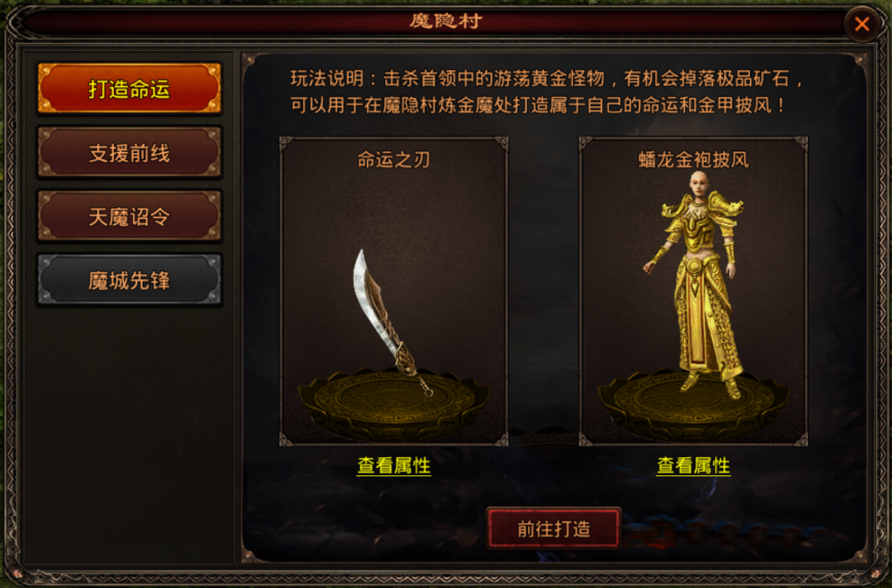Viewport: 892px width, 588px height.
Task: Click the bald head of the armored figure
Action: [x=698, y=185]
